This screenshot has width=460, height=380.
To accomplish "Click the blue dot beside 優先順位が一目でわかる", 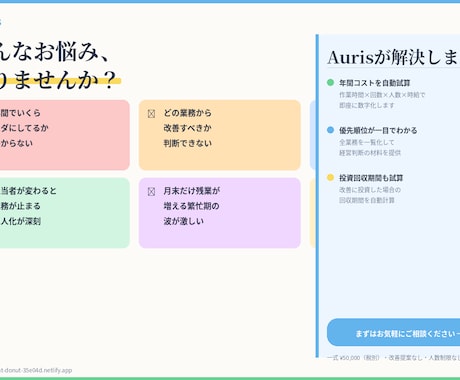I will pos(330,130).
